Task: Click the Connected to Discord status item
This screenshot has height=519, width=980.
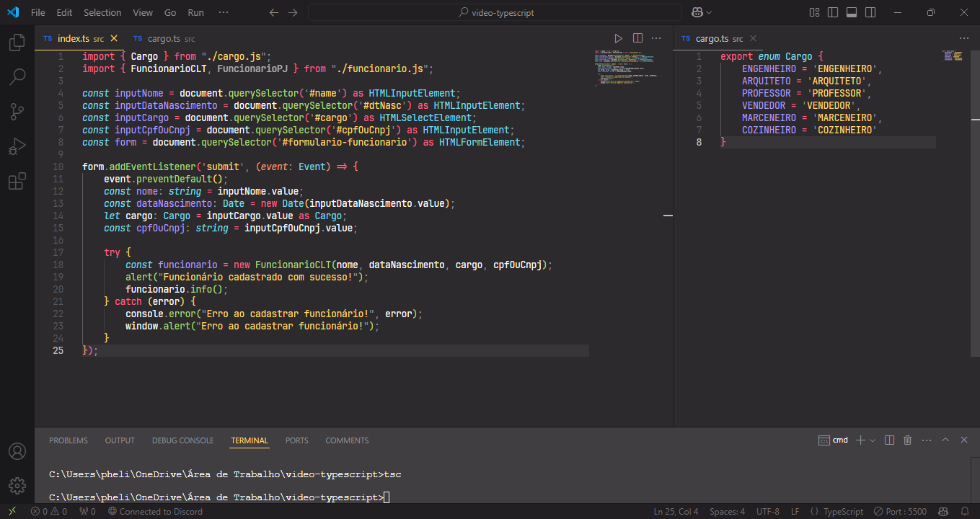Action: pyautogui.click(x=155, y=511)
